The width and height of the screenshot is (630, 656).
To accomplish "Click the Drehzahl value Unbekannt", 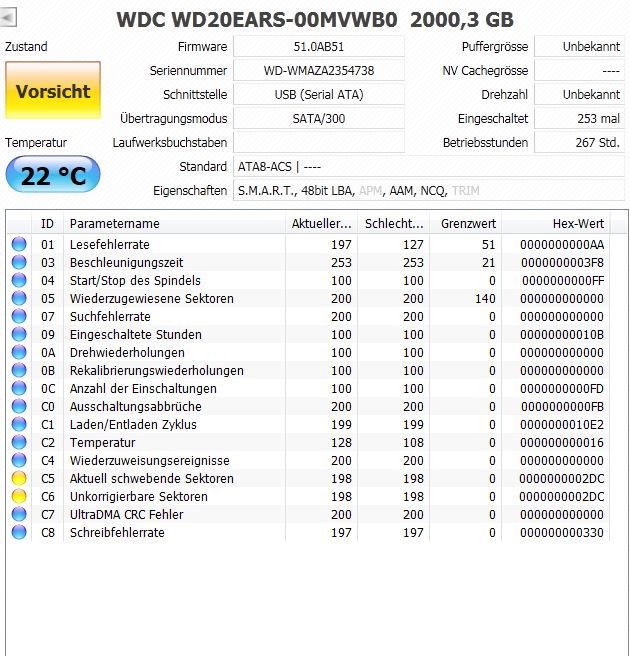I will [x=580, y=95].
